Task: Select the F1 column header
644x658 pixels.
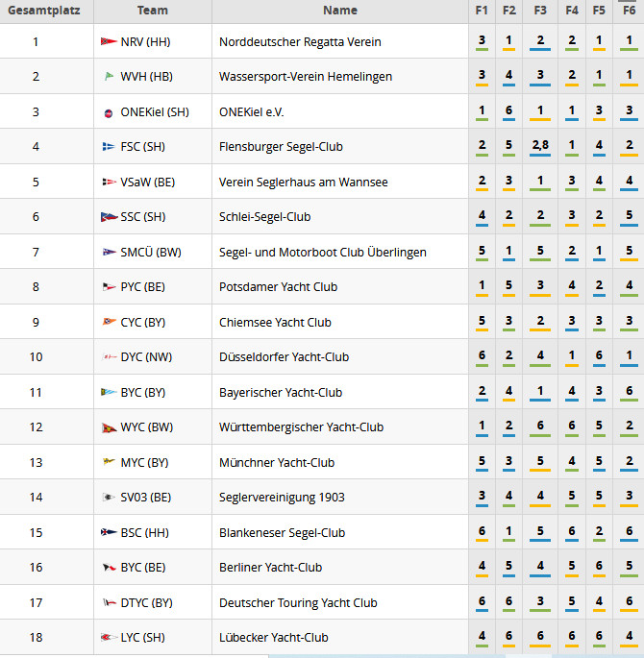Action: (481, 11)
